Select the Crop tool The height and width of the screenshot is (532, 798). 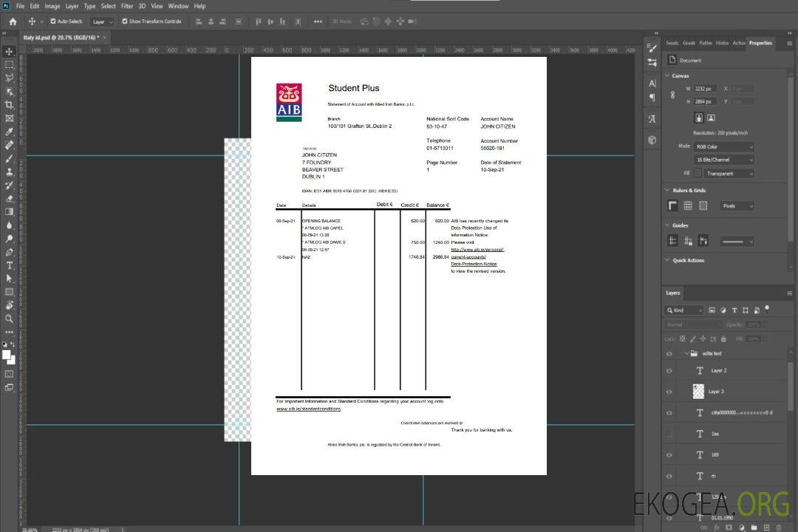point(9,105)
